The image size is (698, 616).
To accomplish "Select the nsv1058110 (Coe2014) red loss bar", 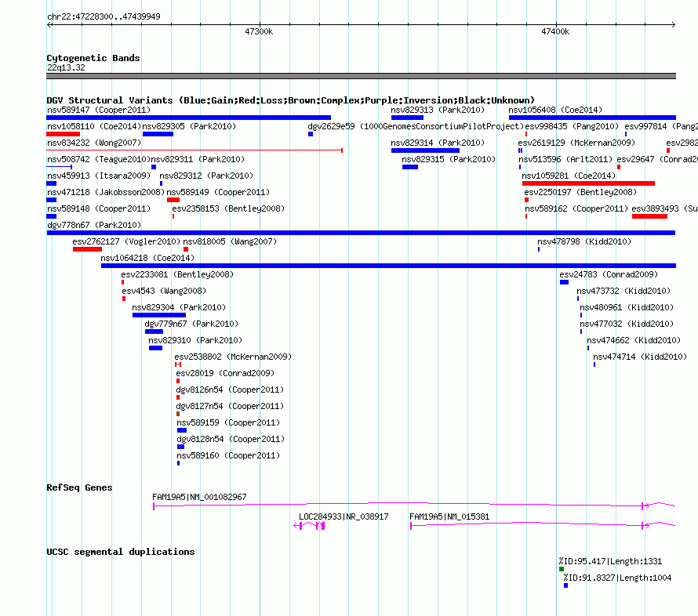I will click(64, 134).
